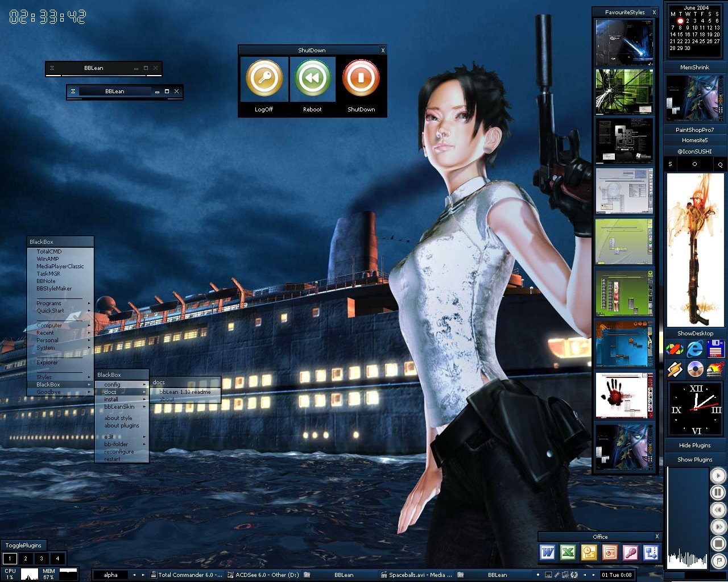Expand the Personal submenu
728x582 pixels.
point(60,340)
